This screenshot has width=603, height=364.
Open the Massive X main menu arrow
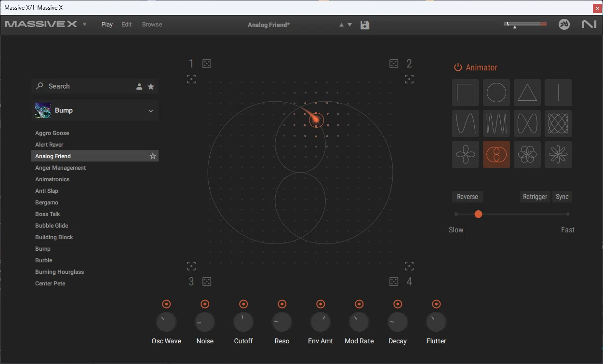pos(85,24)
